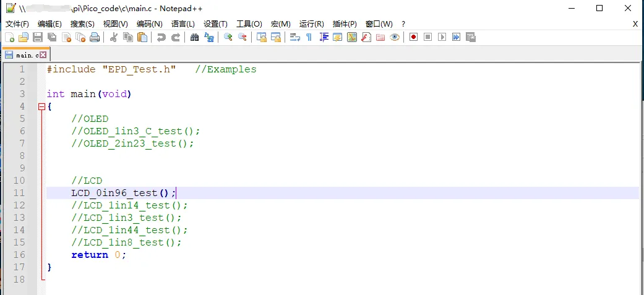644x295 pixels.
Task: Play the recorded macro from toolbar
Action: (442, 37)
